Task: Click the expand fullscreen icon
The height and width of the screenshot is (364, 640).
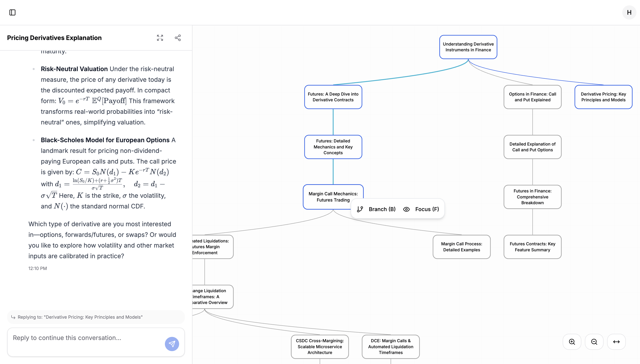Action: [160, 38]
